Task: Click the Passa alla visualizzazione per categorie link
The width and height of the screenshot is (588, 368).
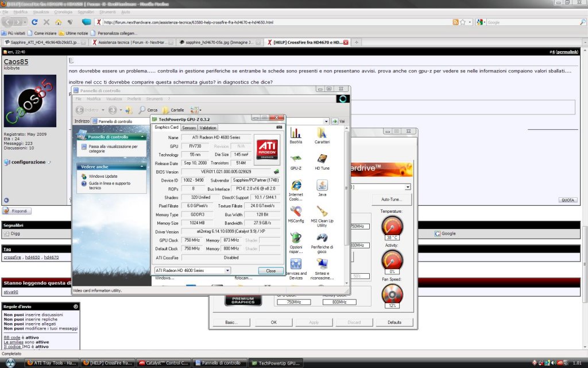Action: (x=113, y=149)
